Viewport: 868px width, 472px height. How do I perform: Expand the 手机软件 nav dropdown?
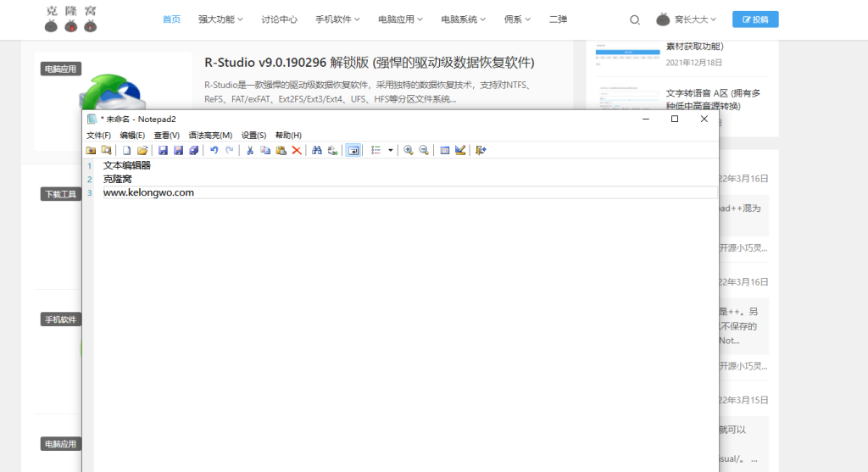[x=337, y=19]
